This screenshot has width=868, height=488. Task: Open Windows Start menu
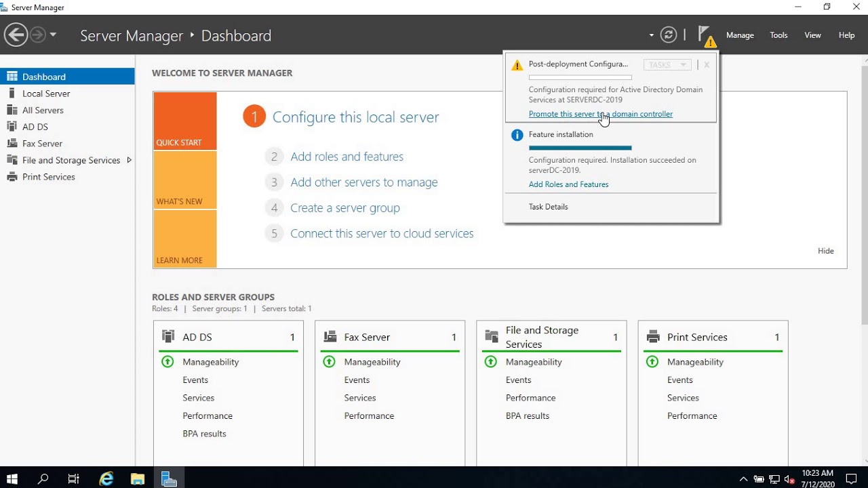(12, 479)
